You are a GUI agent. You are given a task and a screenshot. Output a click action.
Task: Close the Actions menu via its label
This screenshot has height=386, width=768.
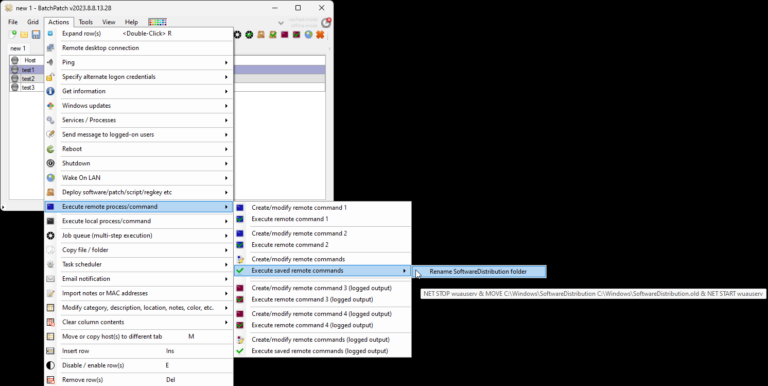point(59,22)
